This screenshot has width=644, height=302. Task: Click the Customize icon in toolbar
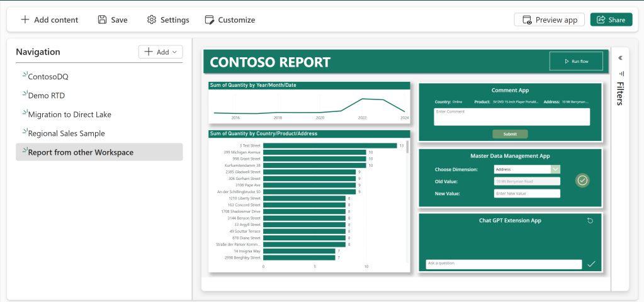coord(210,20)
